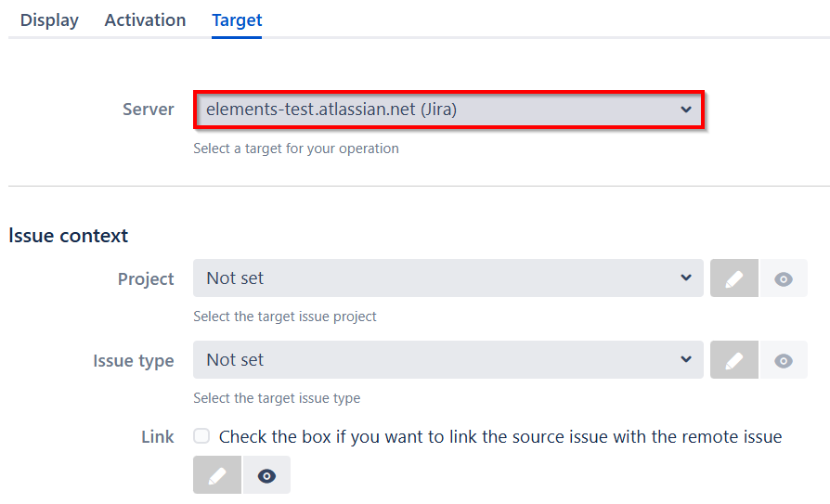Click the chevron arrow in Issue type field
The image size is (830, 504).
point(686,359)
